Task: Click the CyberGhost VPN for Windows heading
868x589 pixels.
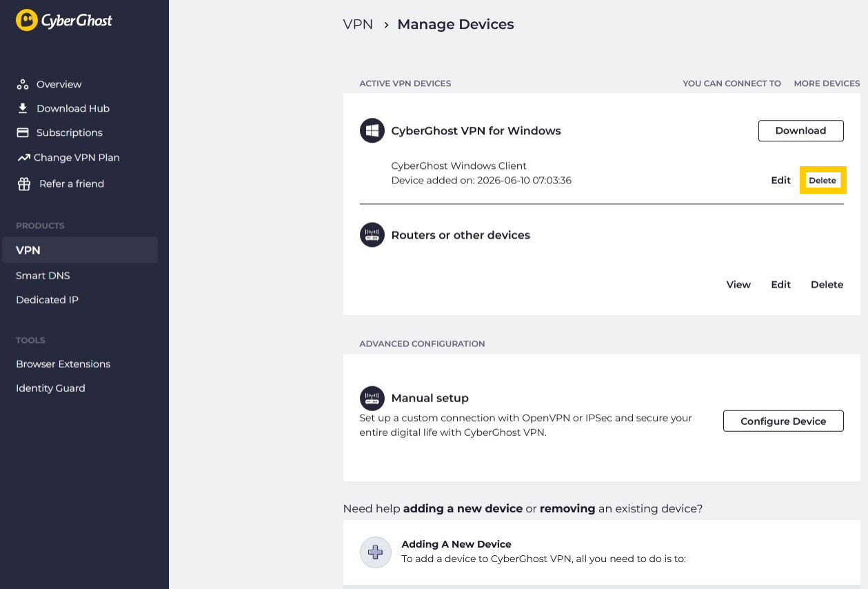Action: click(x=476, y=130)
